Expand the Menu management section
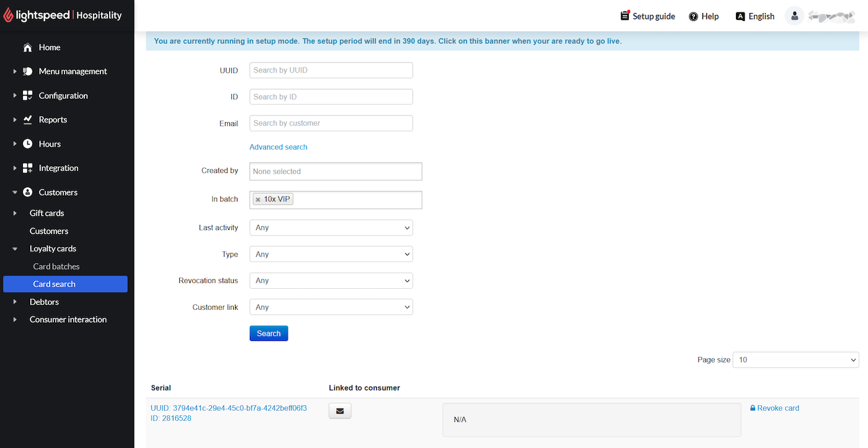Image resolution: width=868 pixels, height=448 pixels. pos(73,71)
